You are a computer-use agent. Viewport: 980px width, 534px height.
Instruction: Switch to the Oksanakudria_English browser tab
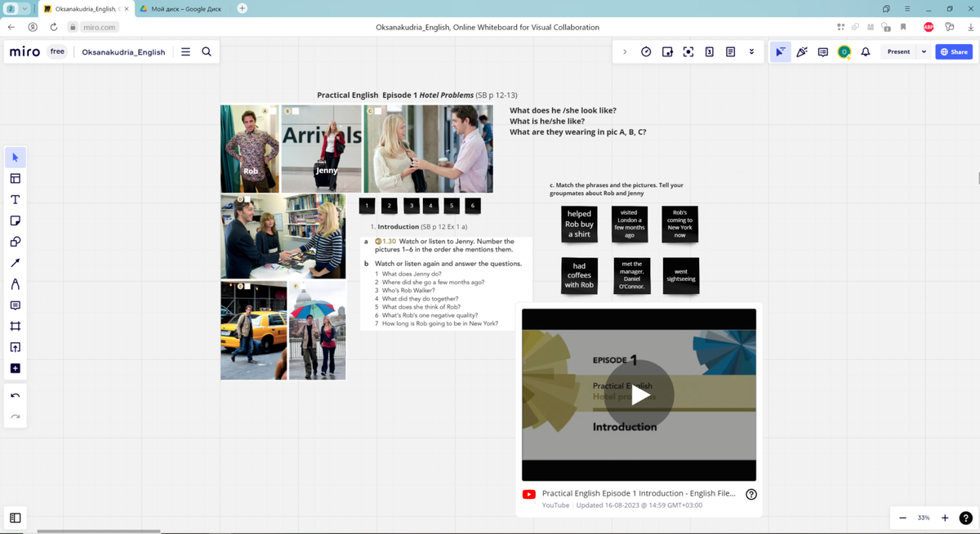pos(85,8)
